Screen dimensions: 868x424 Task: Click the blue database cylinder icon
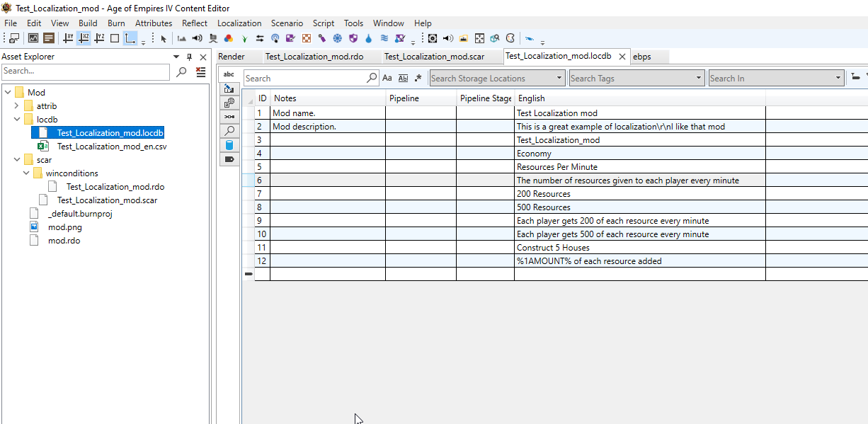(229, 144)
